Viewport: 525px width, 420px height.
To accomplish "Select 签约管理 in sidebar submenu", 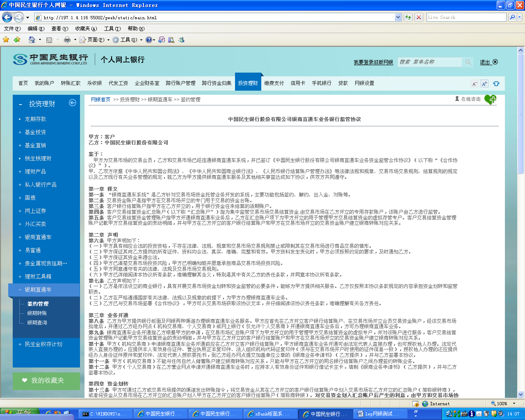I will pyautogui.click(x=38, y=304).
